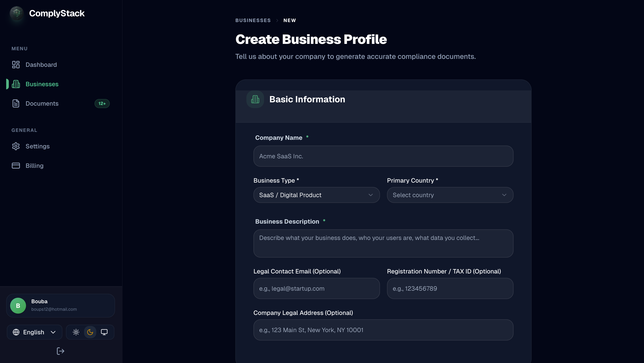Open the English language selector
The image size is (644, 363).
pyautogui.click(x=34, y=332)
